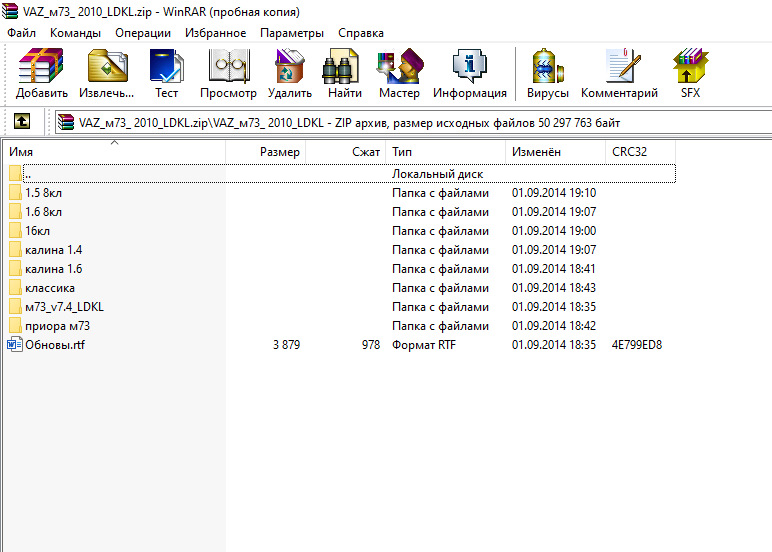Click date 01.09.2014 19:10 of 1.5 8кл
Image resolution: width=772 pixels, height=552 pixels.
(x=554, y=193)
